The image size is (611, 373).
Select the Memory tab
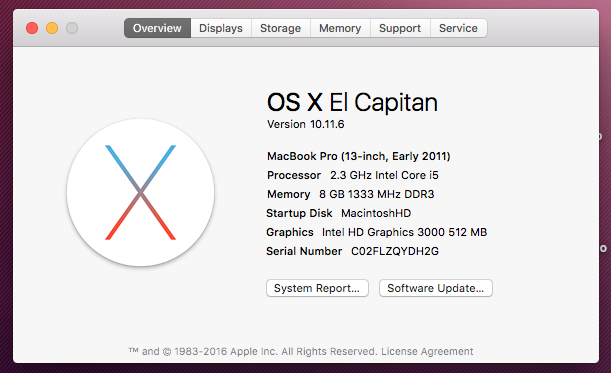[340, 28]
